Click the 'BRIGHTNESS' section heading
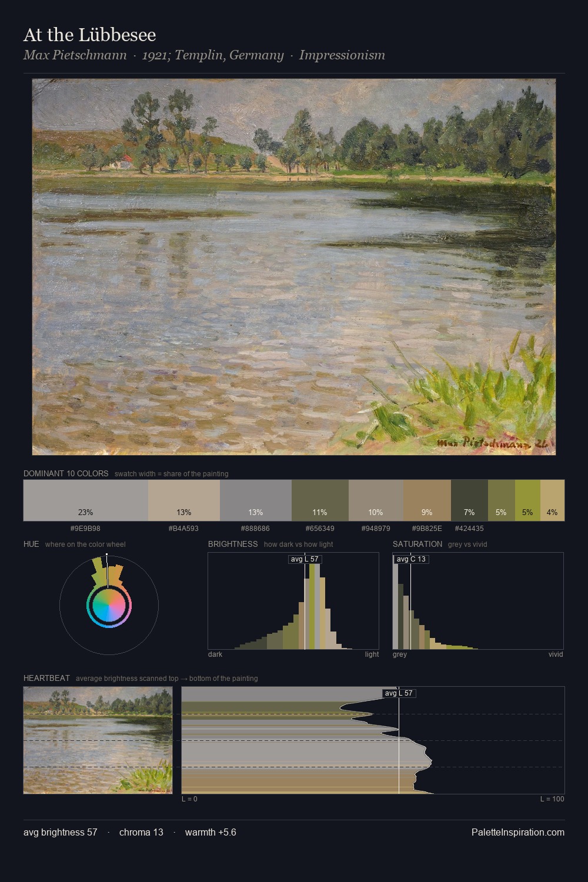Viewport: 588px width, 882px height. (233, 544)
